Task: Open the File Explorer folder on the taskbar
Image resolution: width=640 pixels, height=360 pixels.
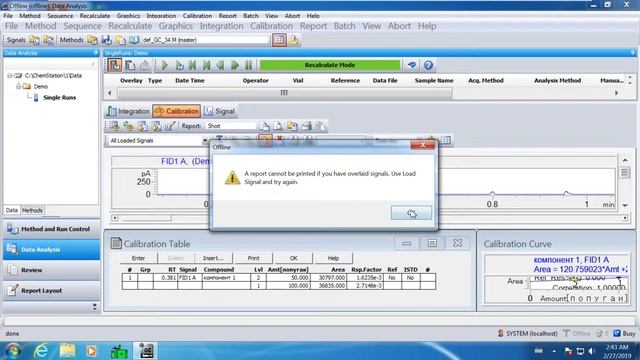Action: [x=67, y=351]
